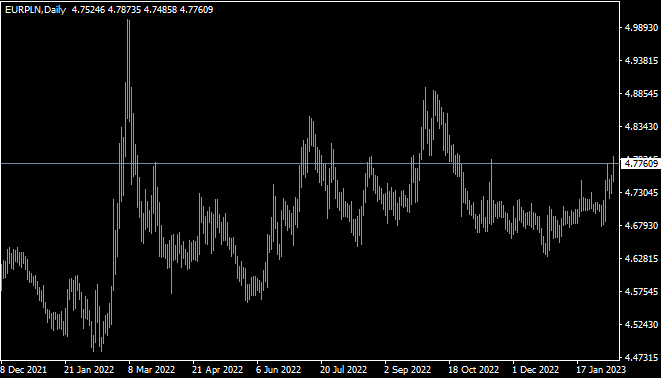Click the 4.73045 price axis label
This screenshot has width=661, height=378.
(x=641, y=193)
